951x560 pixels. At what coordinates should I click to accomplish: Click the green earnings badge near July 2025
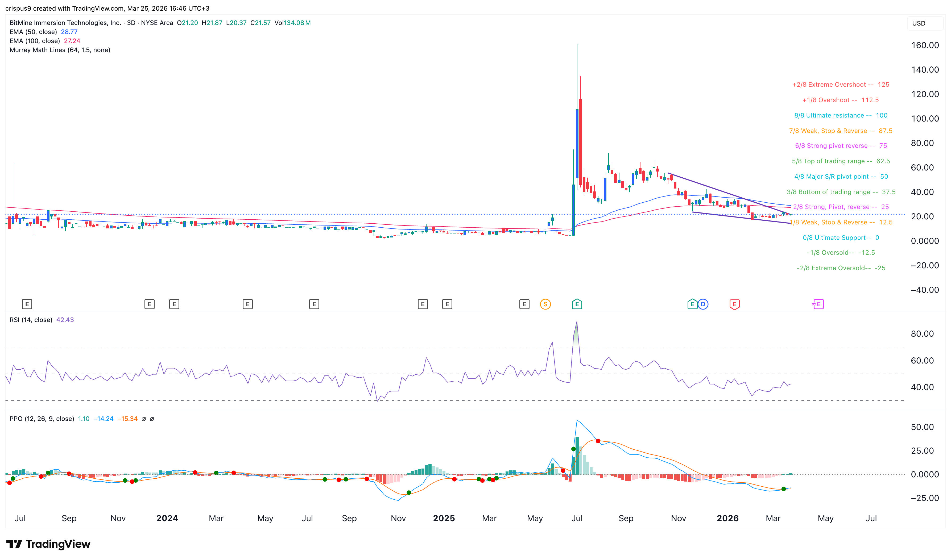(577, 304)
